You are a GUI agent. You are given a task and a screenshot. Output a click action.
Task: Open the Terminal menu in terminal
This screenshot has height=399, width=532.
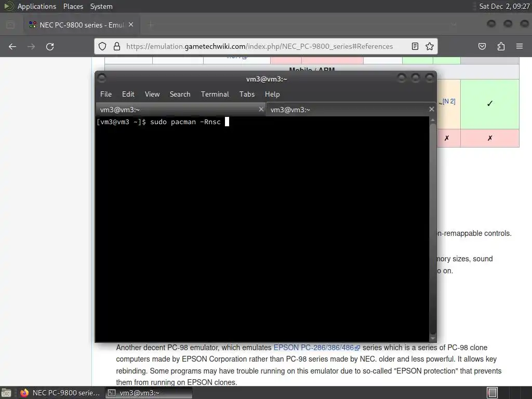click(x=215, y=95)
